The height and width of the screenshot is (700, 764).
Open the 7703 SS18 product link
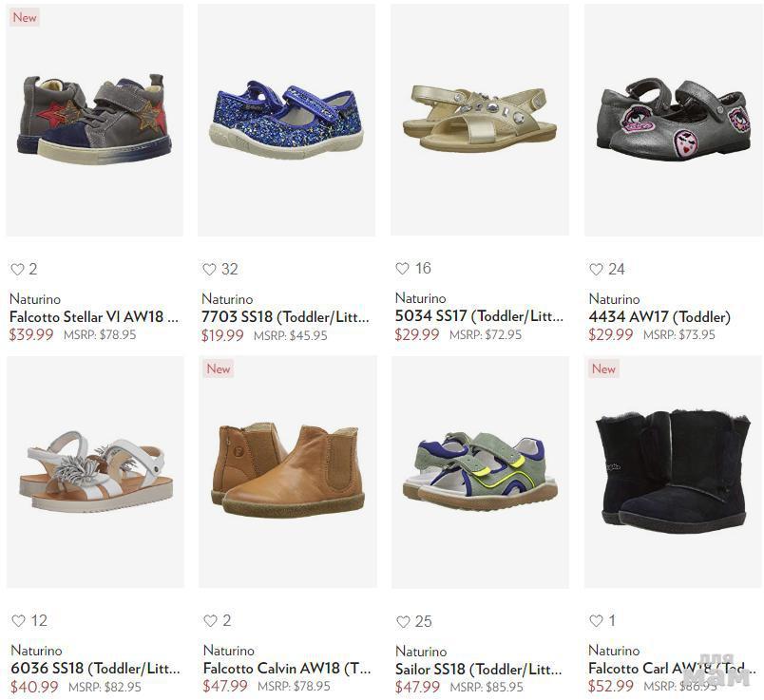(x=285, y=317)
